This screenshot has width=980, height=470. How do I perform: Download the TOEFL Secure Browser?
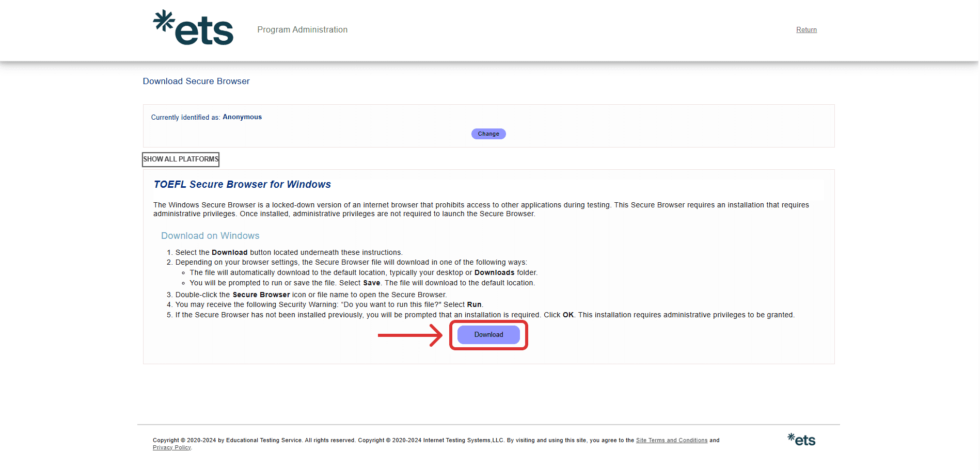pos(488,335)
